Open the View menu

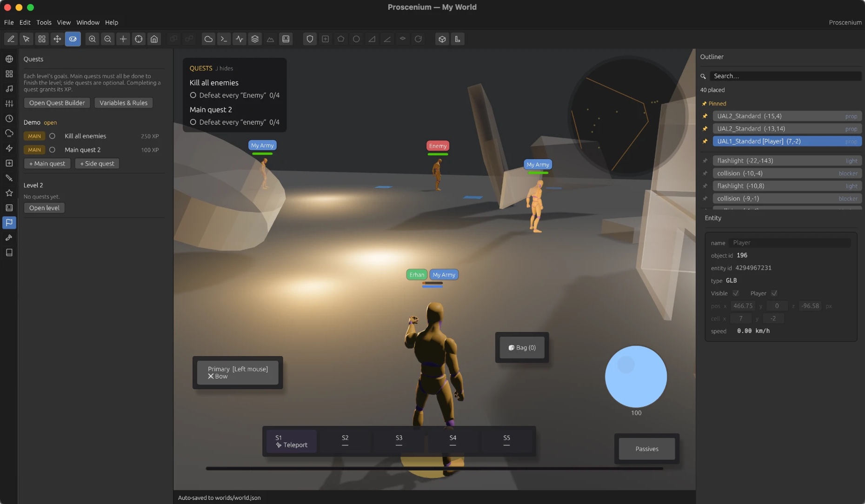[64, 22]
